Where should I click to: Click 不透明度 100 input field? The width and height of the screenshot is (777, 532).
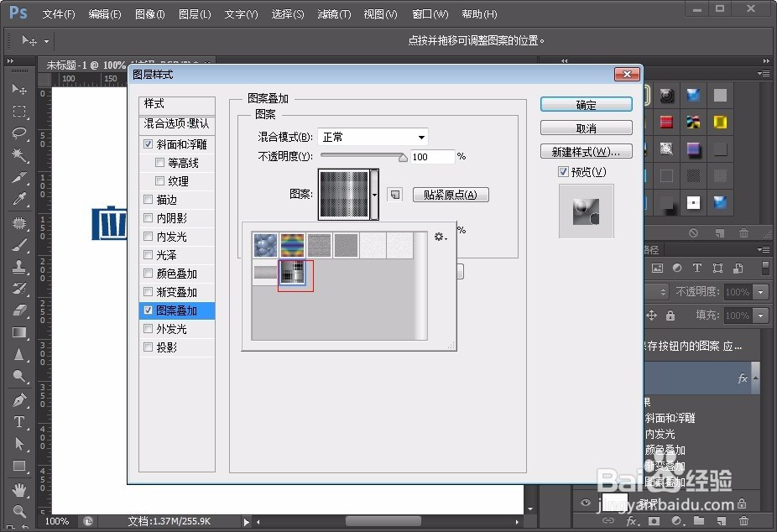coord(432,157)
